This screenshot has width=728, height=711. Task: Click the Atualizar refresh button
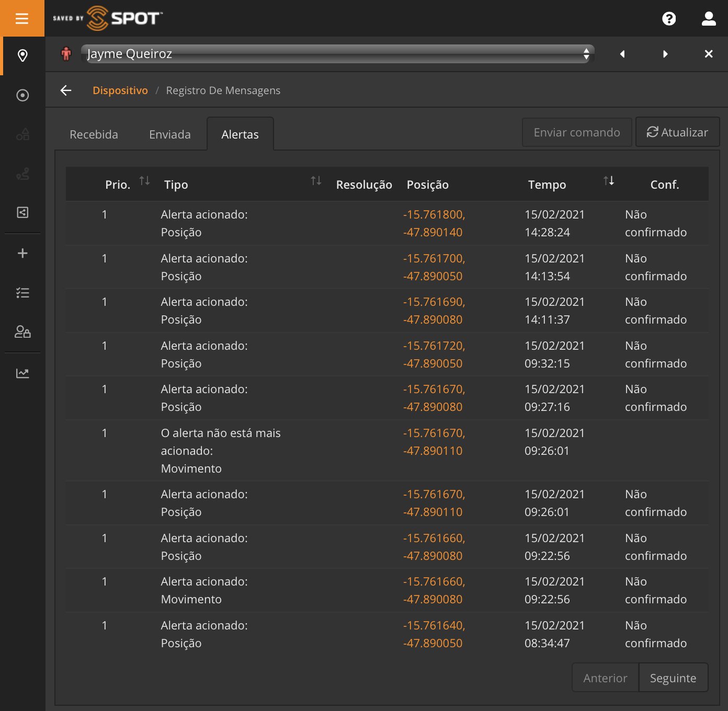[x=677, y=132]
